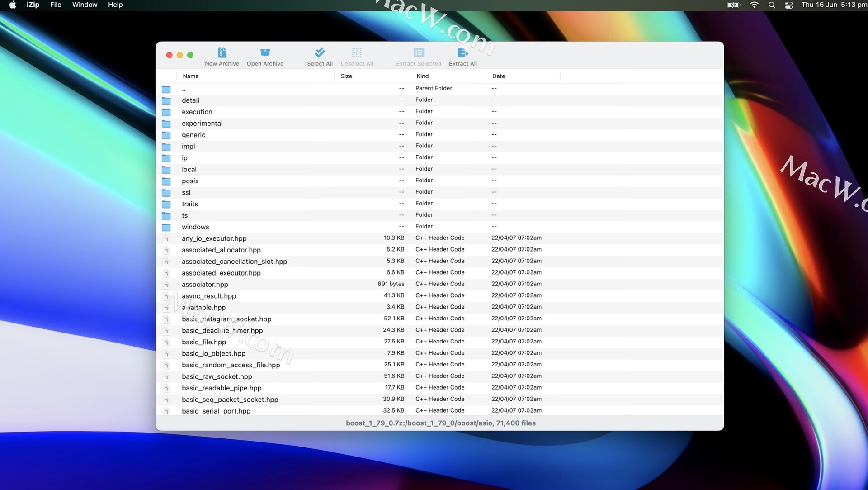Open the Window menu
The height and width of the screenshot is (490, 868).
tap(85, 5)
